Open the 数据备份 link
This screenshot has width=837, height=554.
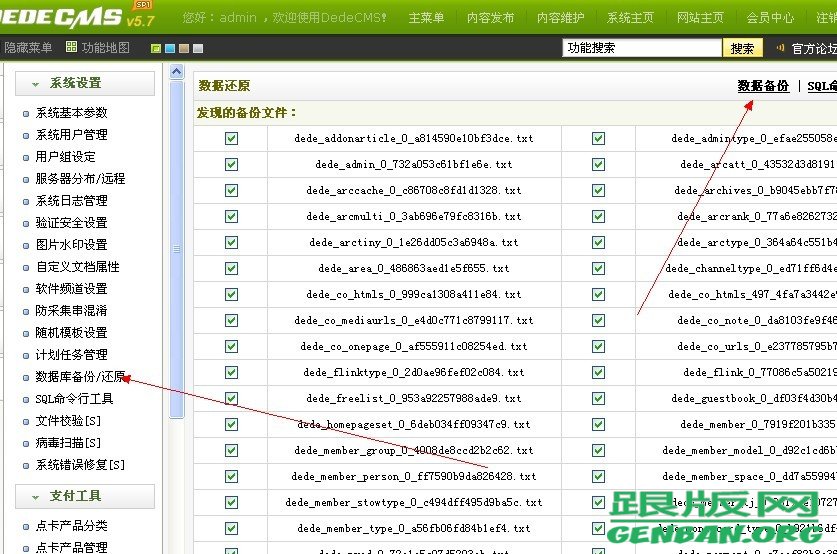click(x=763, y=86)
